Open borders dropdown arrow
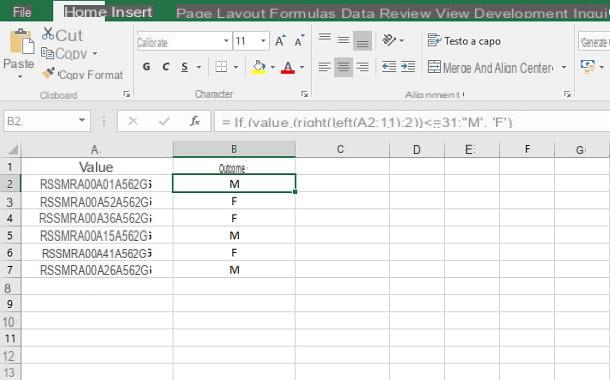This screenshot has width=610, height=380. click(236, 67)
